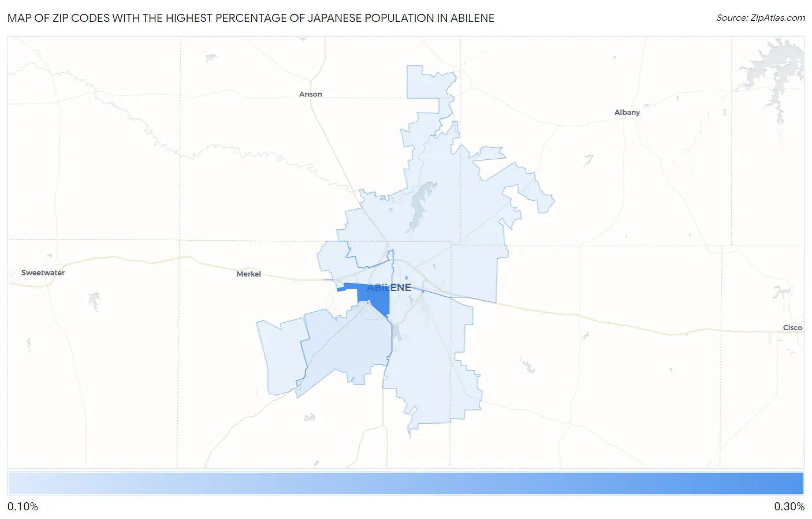
Task: Click the Cisco city label
Action: 792,327
